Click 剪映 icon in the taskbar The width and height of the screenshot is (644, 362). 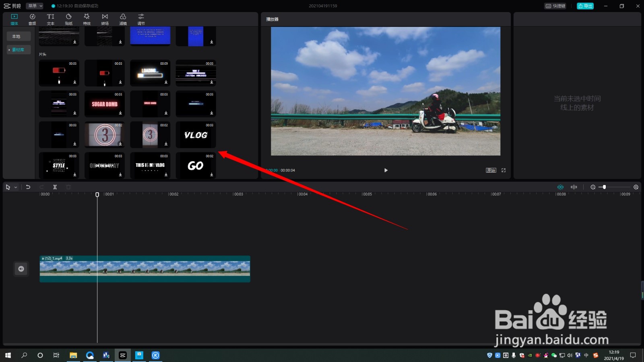(123, 355)
